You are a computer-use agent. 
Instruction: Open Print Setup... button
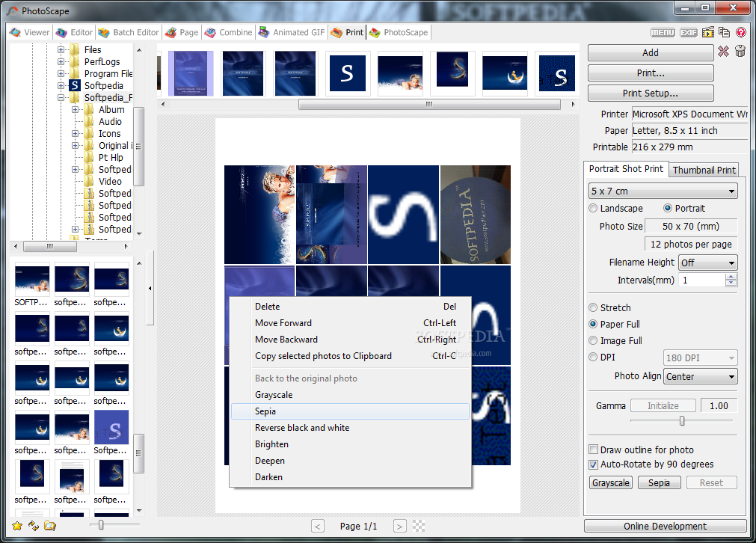pyautogui.click(x=651, y=93)
